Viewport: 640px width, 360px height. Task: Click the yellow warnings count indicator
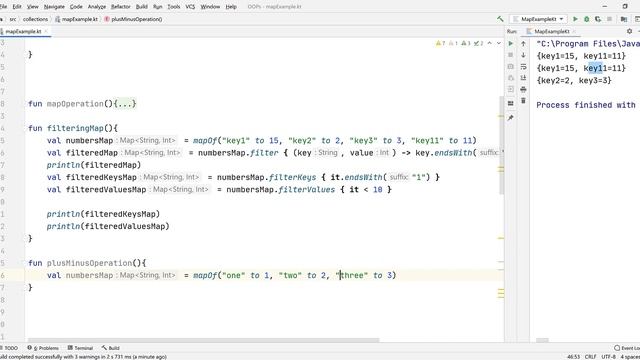441,43
